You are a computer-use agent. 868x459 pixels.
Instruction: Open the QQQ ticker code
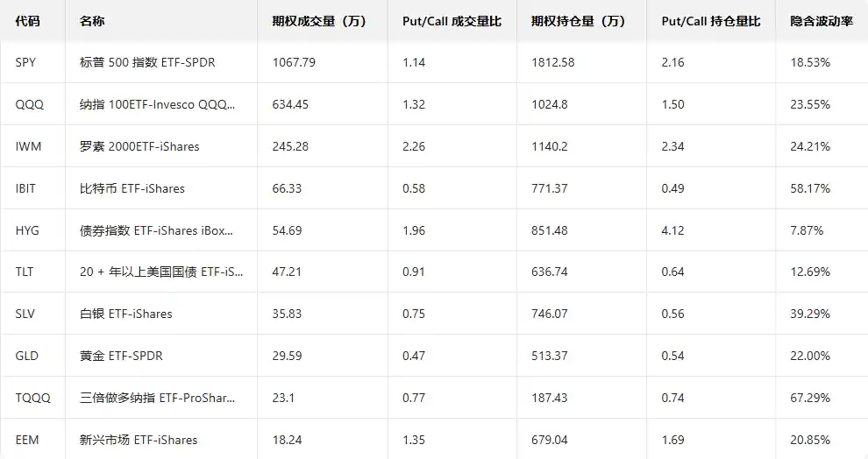pyautogui.click(x=29, y=104)
